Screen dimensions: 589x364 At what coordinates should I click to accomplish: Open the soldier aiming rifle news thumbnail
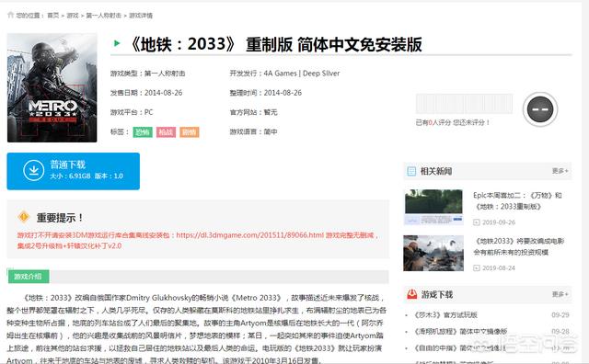433,254
